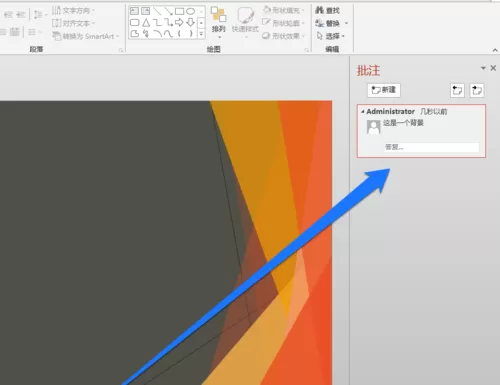Image resolution: width=500 pixels, height=385 pixels.
Task: Choose the right block arrow shape
Action: 180,23
